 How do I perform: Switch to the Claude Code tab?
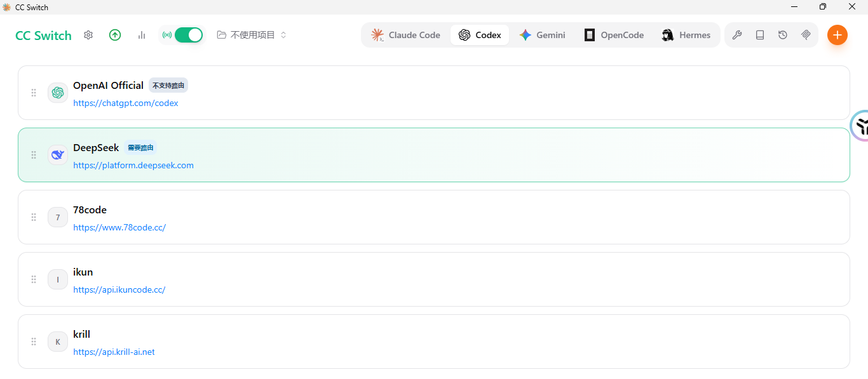click(406, 35)
